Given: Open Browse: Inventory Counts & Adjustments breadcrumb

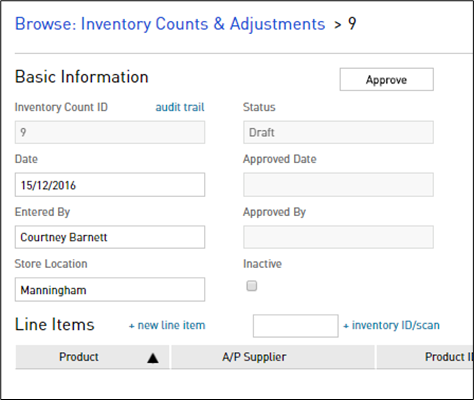Looking at the screenshot, I should tap(170, 24).
